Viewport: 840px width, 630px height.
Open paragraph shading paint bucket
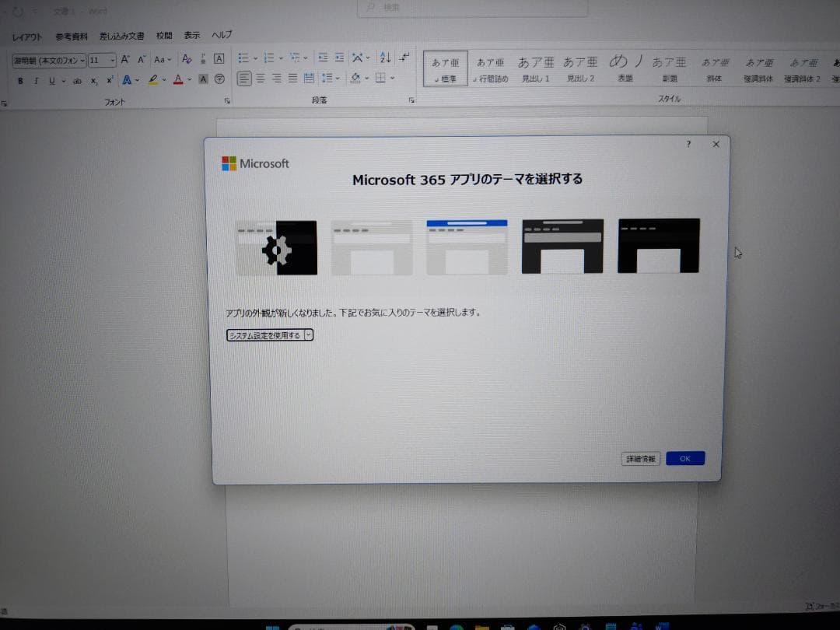coord(355,79)
